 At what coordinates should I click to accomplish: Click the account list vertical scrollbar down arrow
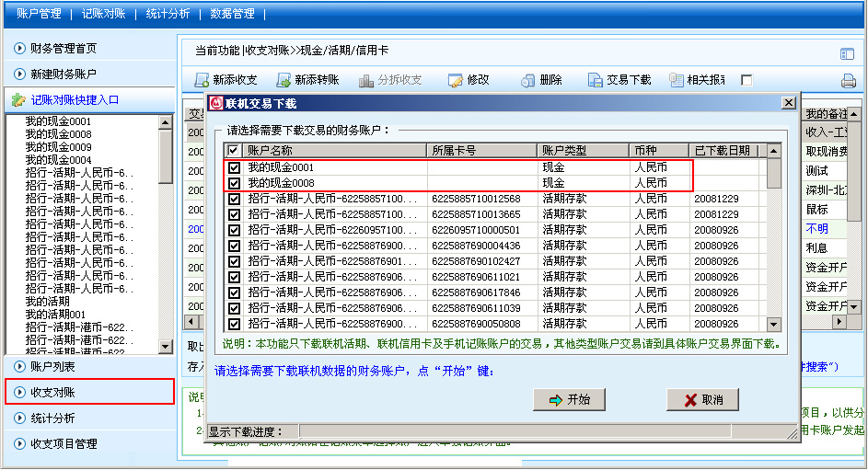pos(775,324)
